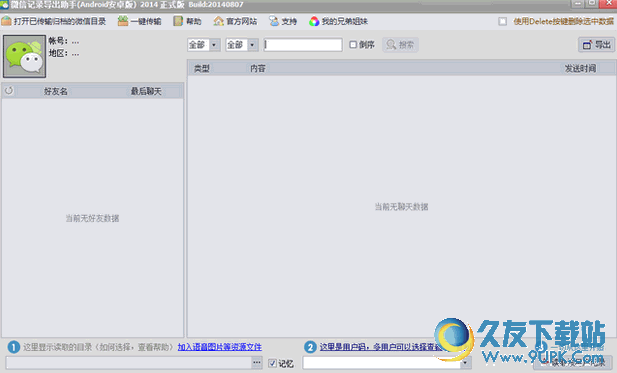Toggle 倒序 reverse order checkbox
This screenshot has width=617, height=373.
(353, 44)
